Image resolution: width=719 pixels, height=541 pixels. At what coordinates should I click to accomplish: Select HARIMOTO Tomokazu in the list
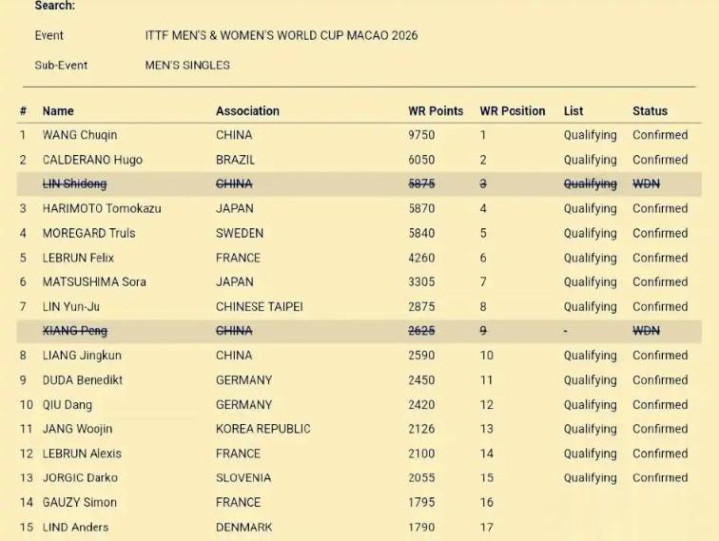101,209
